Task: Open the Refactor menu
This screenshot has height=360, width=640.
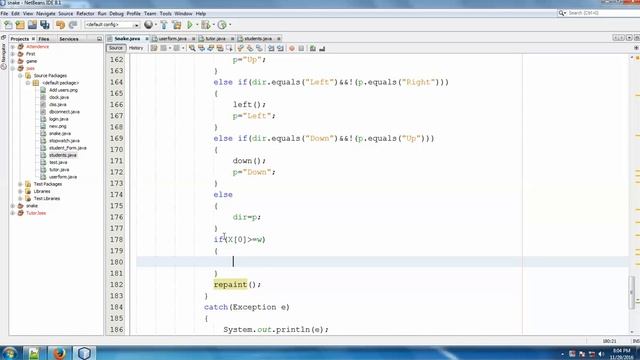Action: coord(85,13)
